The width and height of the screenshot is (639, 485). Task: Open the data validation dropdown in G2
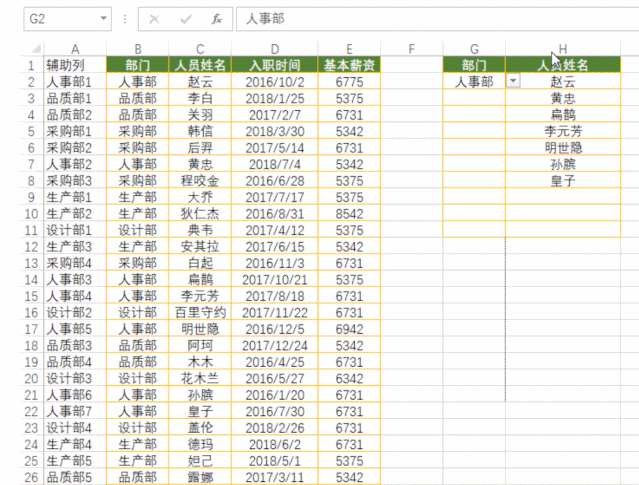point(513,82)
